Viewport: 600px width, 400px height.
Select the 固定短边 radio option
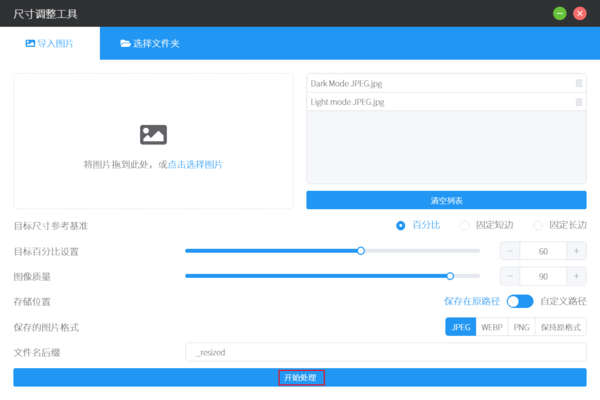point(487,225)
